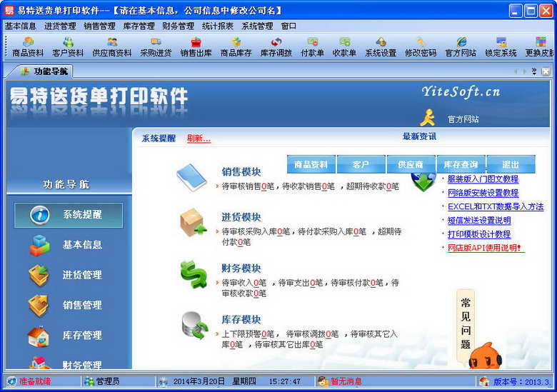Switch to the 功能导航 tab
This screenshot has width=557, height=392.
click(x=44, y=71)
